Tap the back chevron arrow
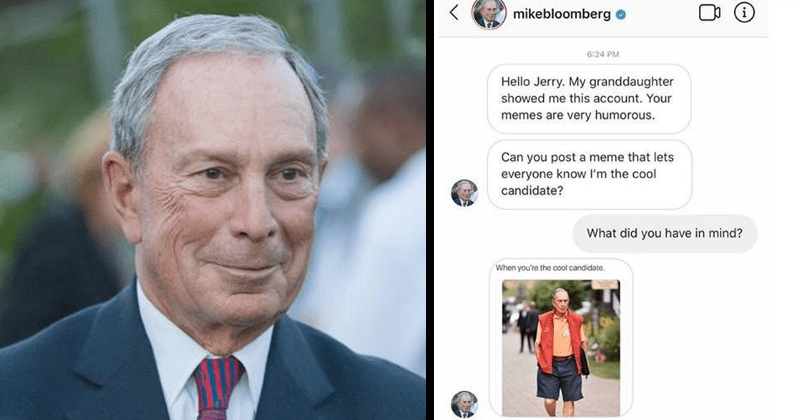This screenshot has height=420, width=800. 454,12
